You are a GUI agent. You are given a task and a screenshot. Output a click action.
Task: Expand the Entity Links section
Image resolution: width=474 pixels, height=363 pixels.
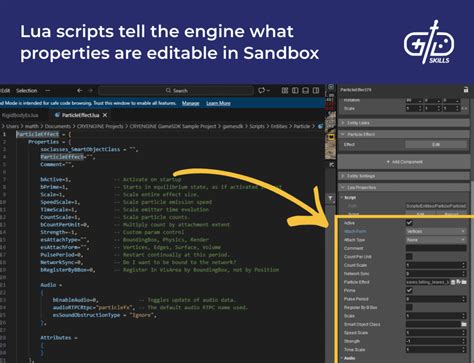click(403, 123)
